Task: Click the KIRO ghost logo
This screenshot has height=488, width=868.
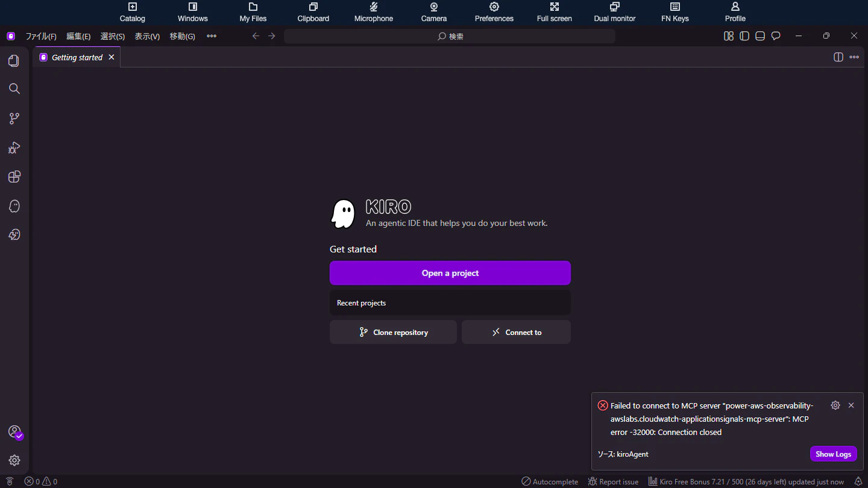Action: [343, 214]
